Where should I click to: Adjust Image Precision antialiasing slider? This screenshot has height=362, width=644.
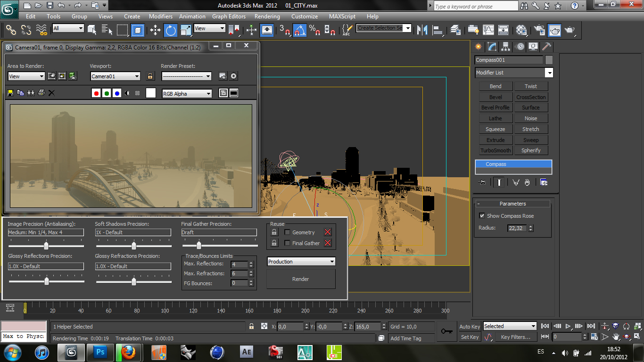pyautogui.click(x=46, y=246)
